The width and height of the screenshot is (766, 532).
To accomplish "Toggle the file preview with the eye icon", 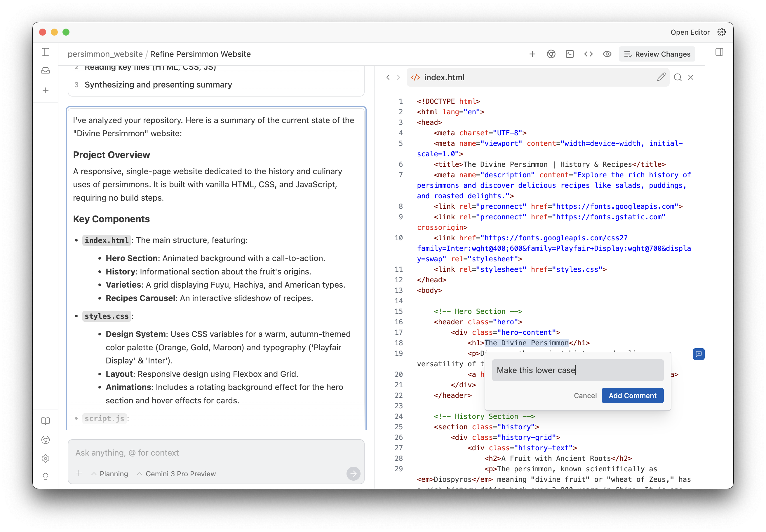I will pyautogui.click(x=607, y=54).
